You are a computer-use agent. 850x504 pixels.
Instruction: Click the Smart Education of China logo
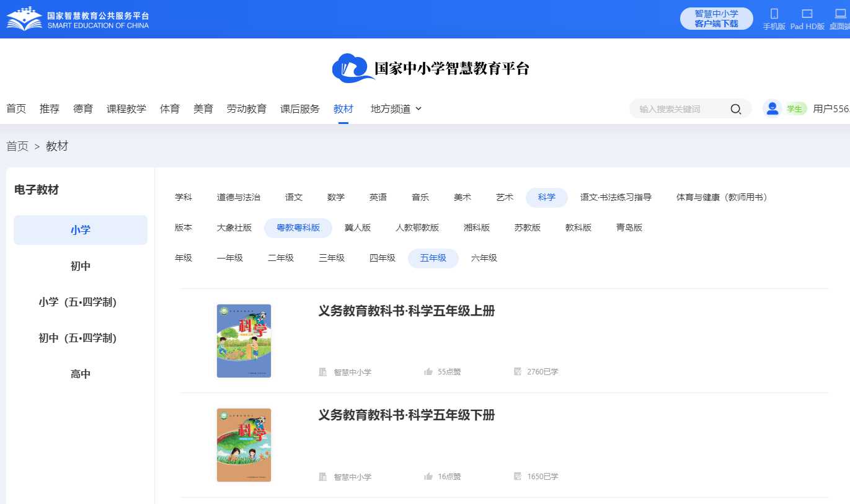click(78, 19)
